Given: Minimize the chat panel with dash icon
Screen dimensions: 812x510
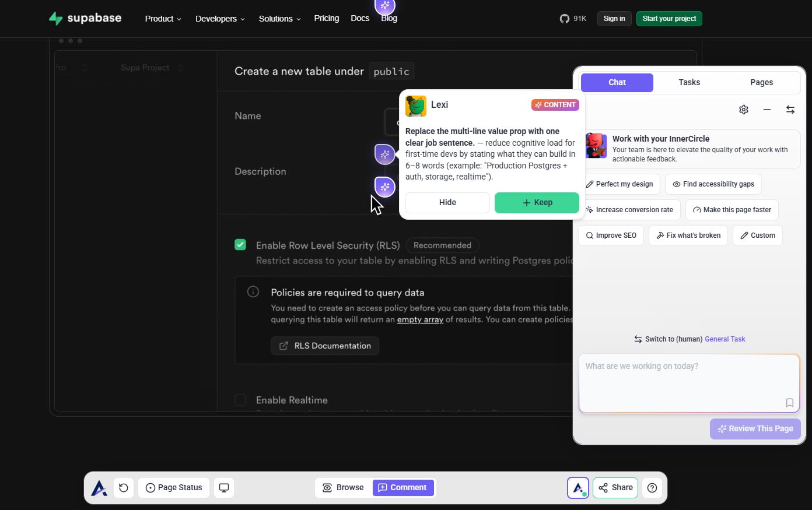Looking at the screenshot, I should (x=767, y=110).
